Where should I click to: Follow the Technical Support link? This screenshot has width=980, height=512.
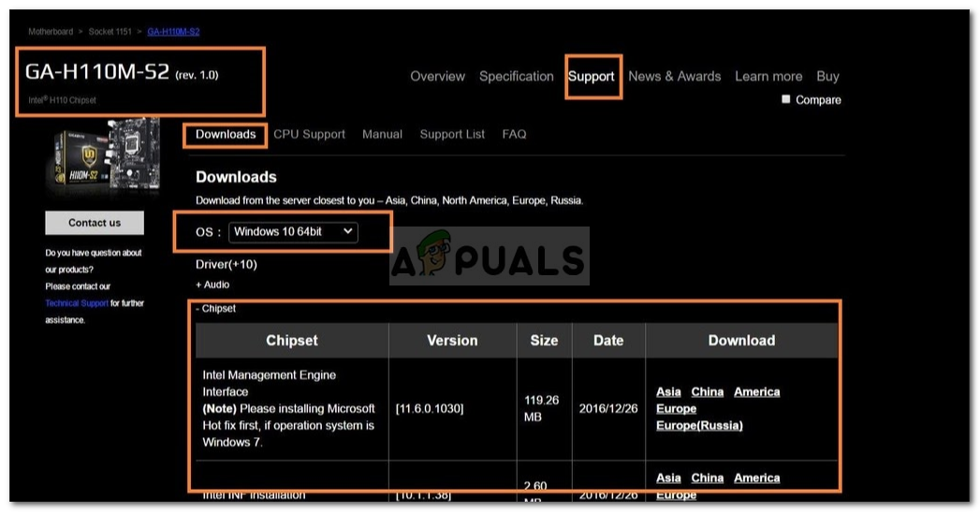click(x=77, y=303)
